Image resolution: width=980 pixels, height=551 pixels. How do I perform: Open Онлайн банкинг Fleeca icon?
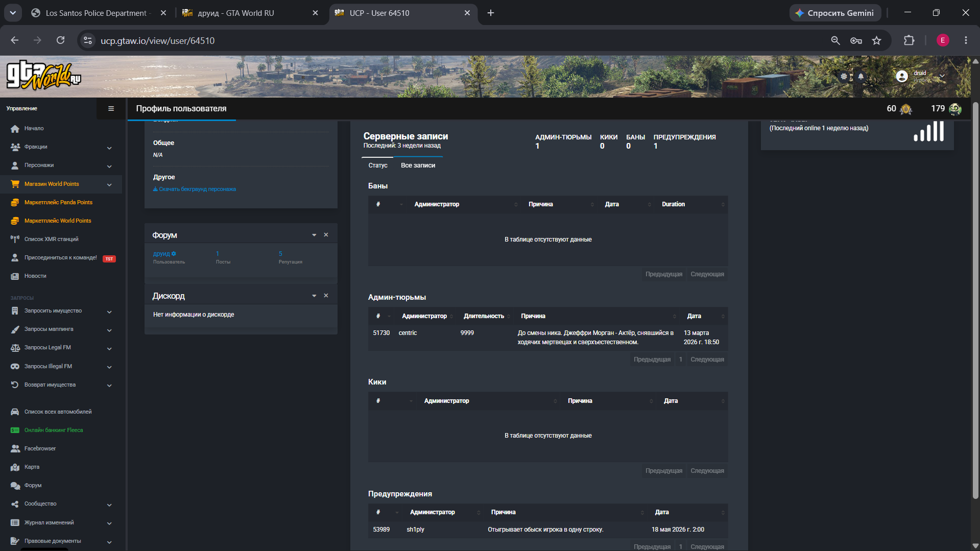[x=15, y=430]
